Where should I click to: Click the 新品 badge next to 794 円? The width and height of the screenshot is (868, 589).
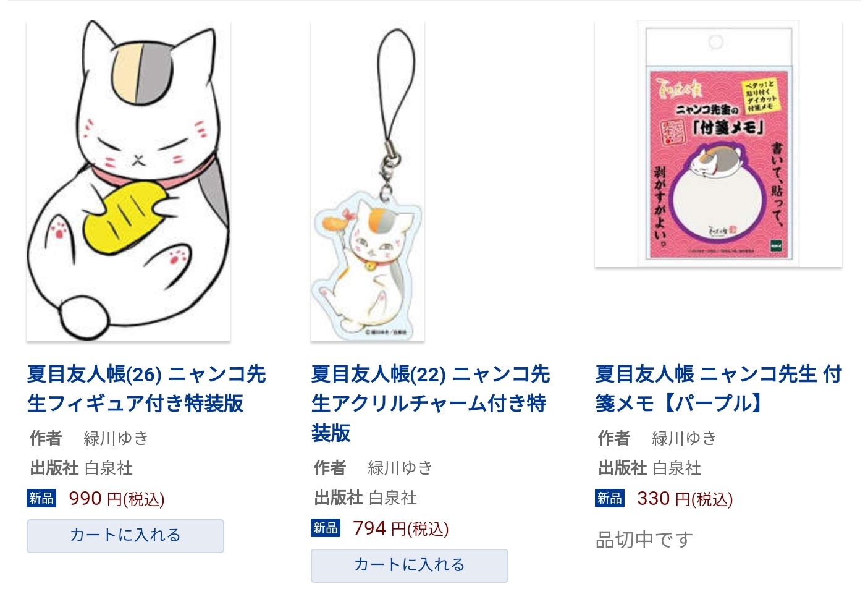(x=326, y=528)
